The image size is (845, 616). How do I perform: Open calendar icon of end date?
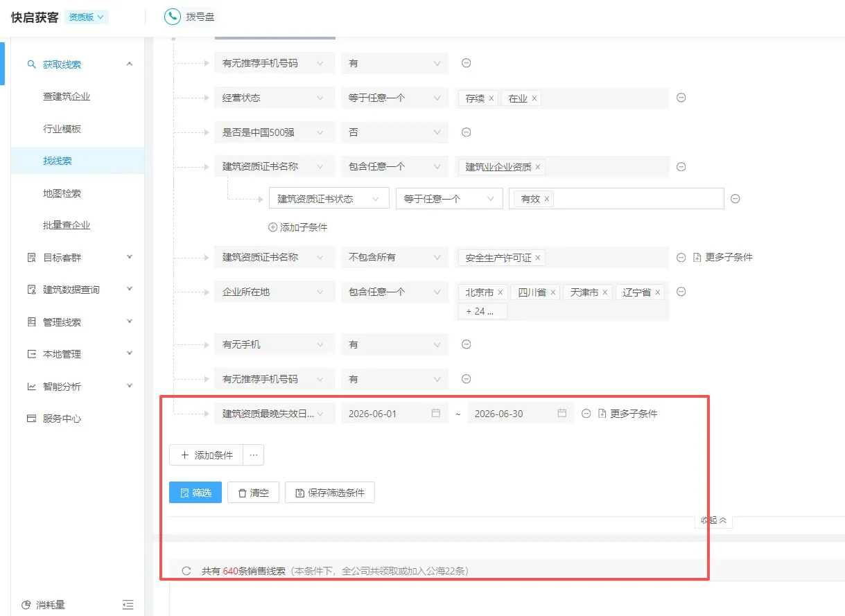[562, 414]
